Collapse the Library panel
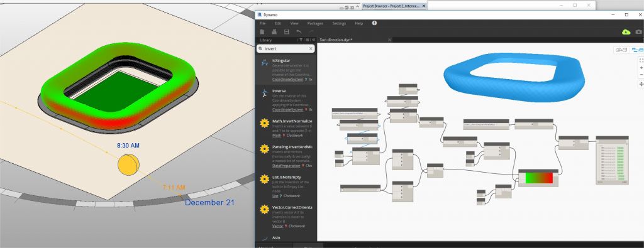The width and height of the screenshot is (644, 248). [x=313, y=40]
